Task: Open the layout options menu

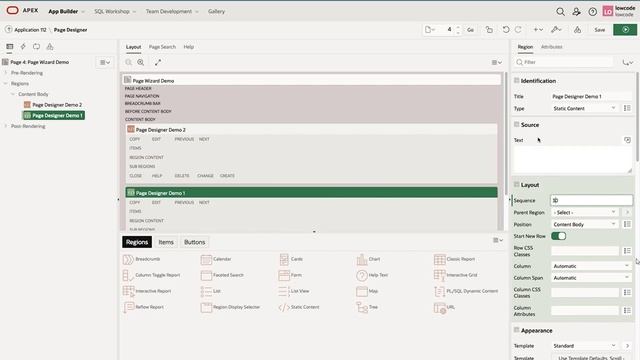Action: coord(497,62)
